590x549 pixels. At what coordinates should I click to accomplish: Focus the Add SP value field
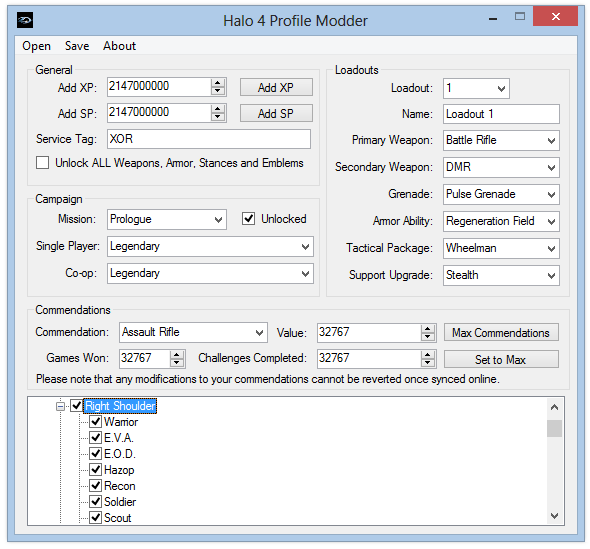159,113
